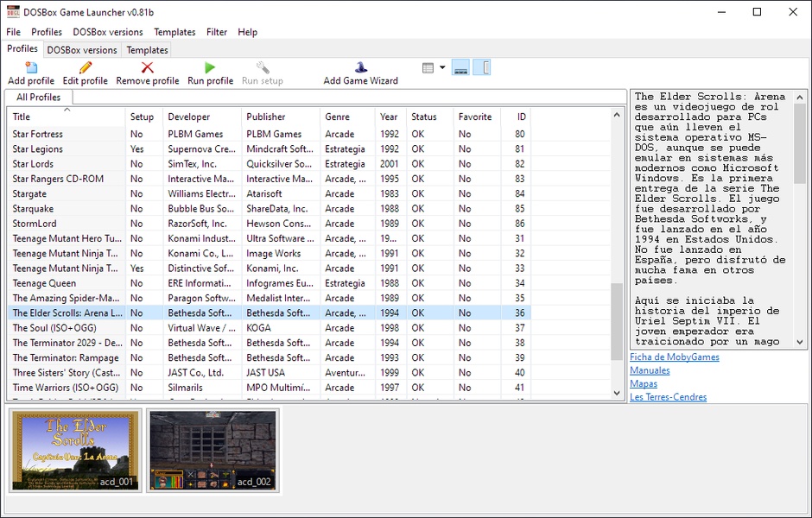
Task: Click the table view mode icon
Action: click(x=428, y=67)
